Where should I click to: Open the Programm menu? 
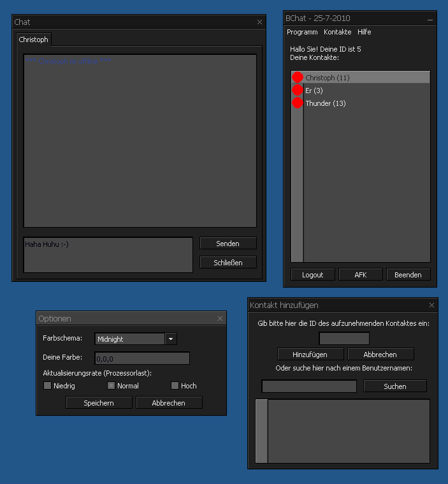tap(302, 32)
